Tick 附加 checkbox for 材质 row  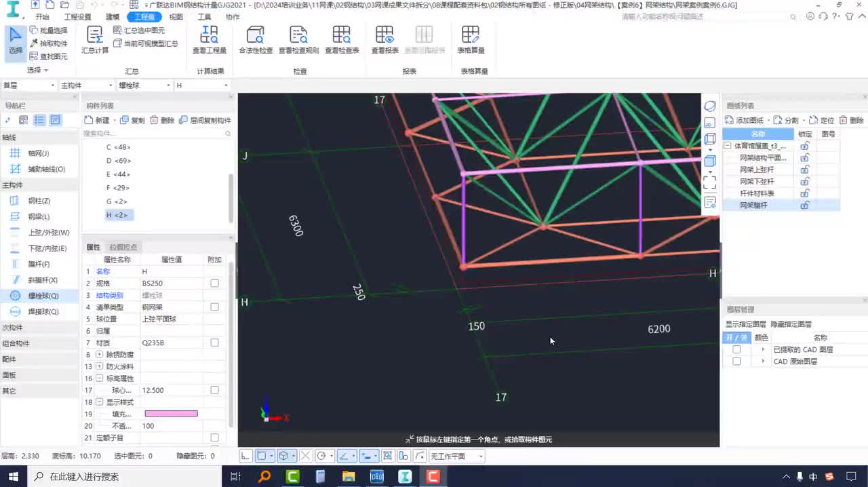(214, 343)
